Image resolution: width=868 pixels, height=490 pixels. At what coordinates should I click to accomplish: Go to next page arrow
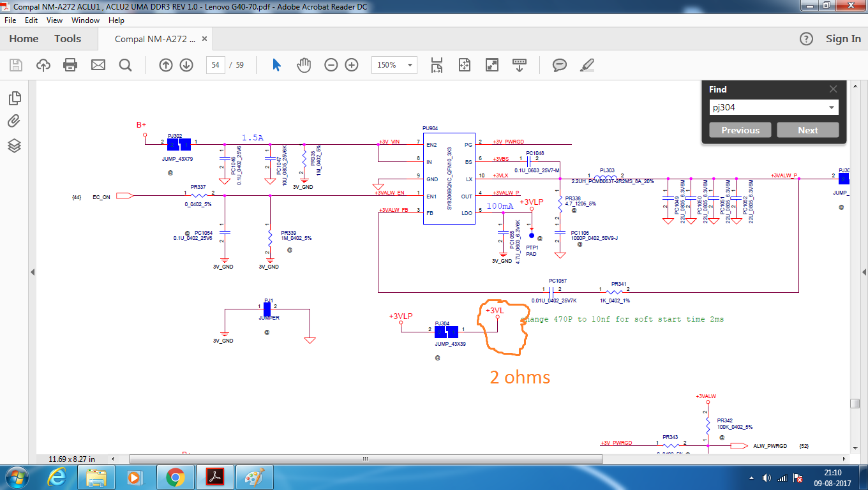coord(186,65)
